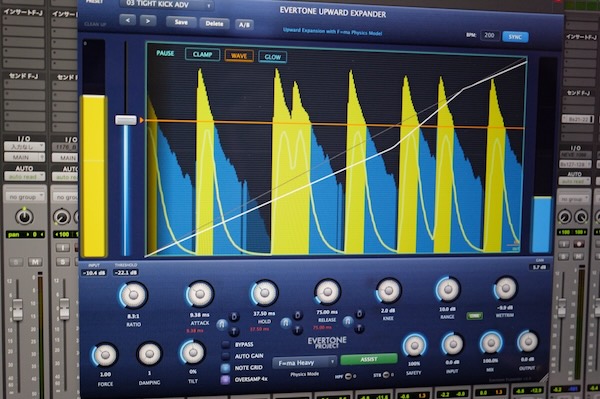Toggle the HPF switch
Viewport: 600px width, 399px height.
click(x=348, y=376)
